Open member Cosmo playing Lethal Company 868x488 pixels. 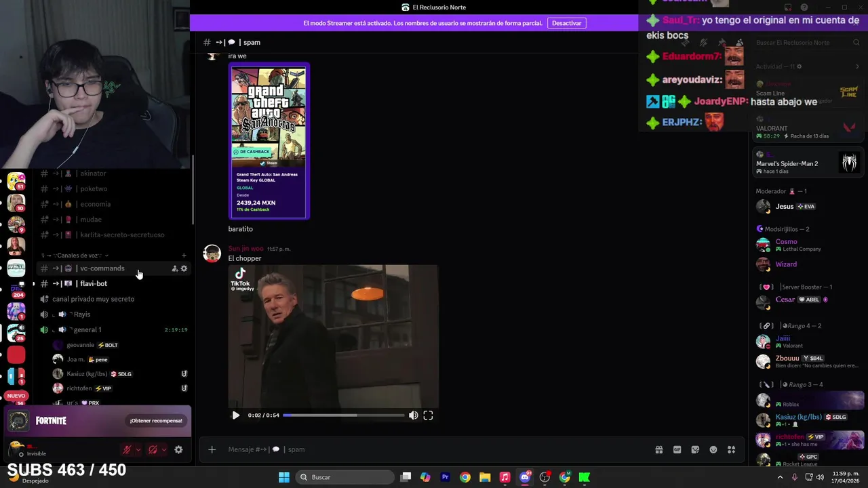pos(808,245)
